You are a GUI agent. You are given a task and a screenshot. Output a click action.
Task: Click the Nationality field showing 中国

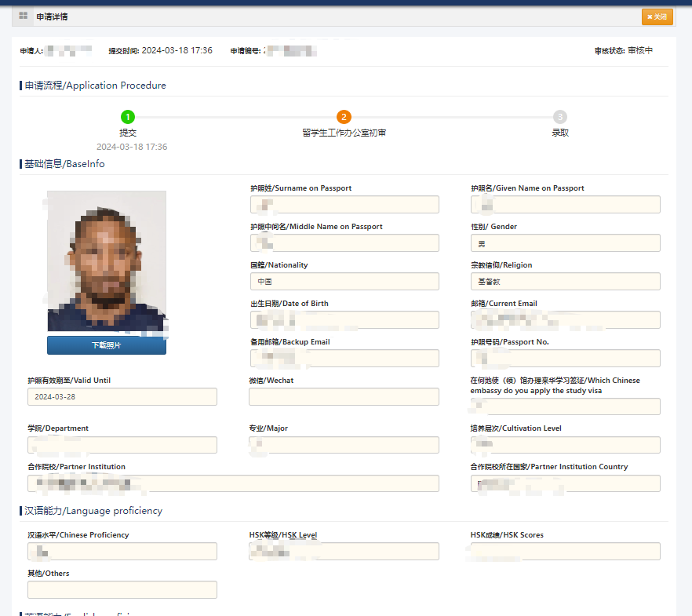(344, 282)
